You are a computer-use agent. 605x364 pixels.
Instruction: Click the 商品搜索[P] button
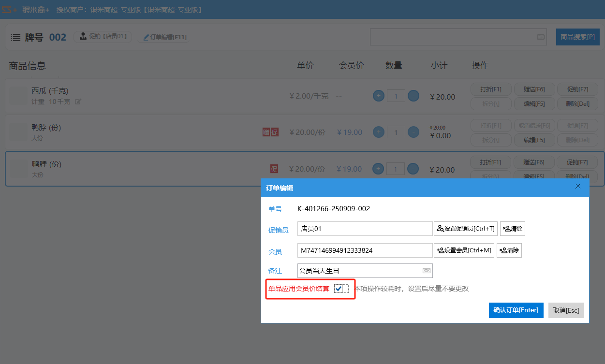(x=577, y=37)
